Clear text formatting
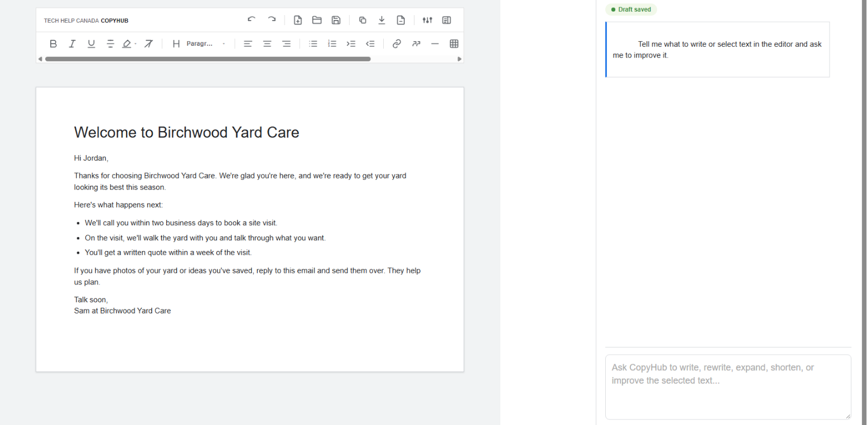 pos(148,44)
